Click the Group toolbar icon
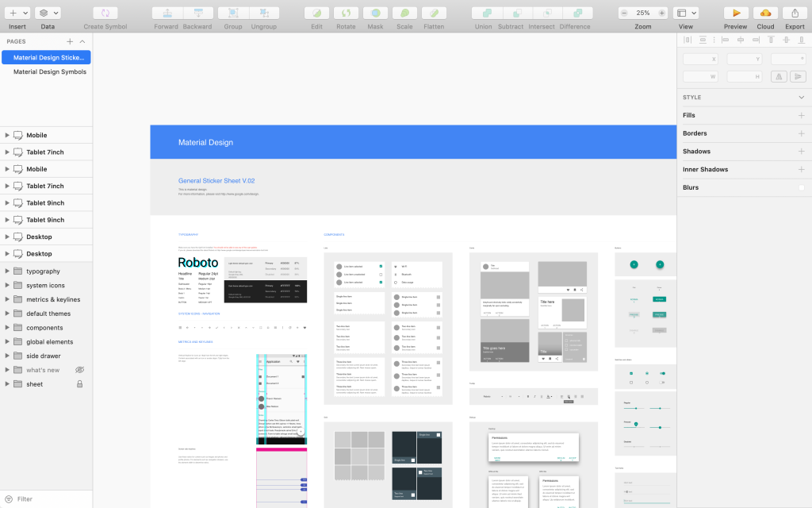Image resolution: width=812 pixels, height=508 pixels. 234,13
